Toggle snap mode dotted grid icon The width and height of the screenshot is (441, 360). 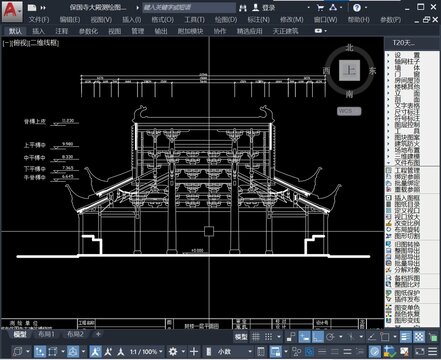coord(268,337)
